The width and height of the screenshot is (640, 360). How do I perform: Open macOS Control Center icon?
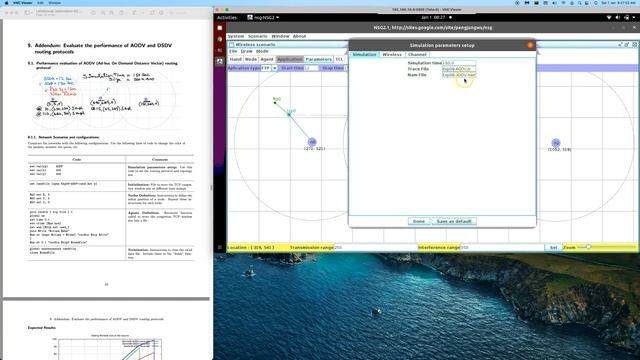point(588,3)
